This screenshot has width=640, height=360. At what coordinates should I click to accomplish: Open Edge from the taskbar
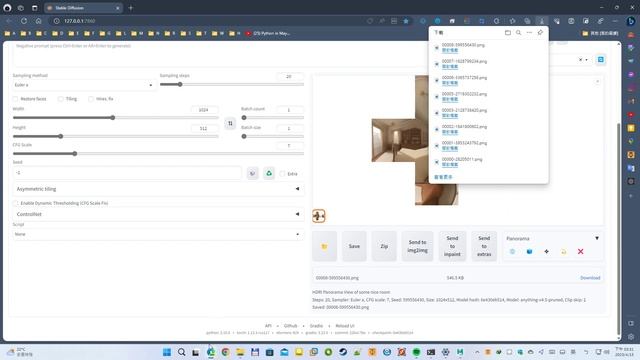pos(211,352)
